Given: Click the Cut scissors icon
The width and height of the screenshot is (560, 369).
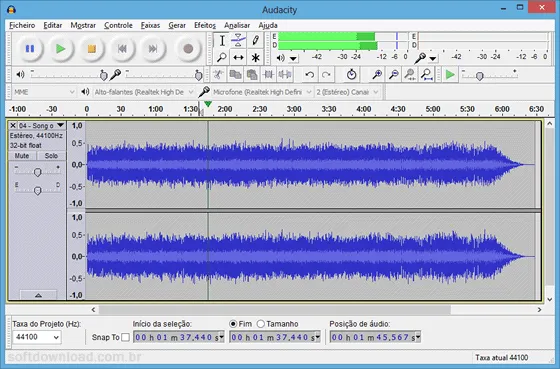Looking at the screenshot, I should point(218,75).
